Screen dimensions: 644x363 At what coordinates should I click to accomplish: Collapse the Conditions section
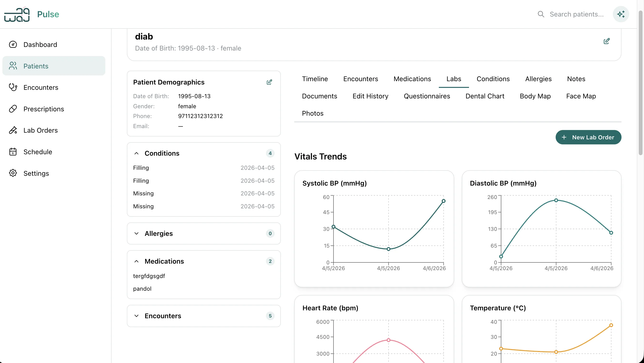136,153
